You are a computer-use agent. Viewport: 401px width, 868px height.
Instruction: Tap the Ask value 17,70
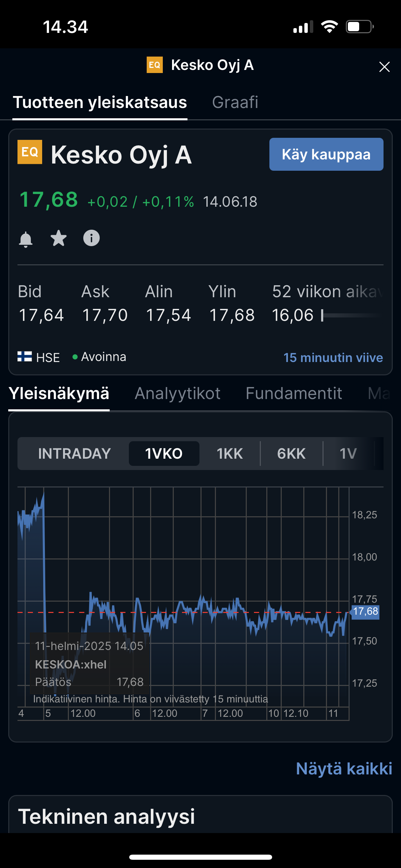tap(105, 315)
